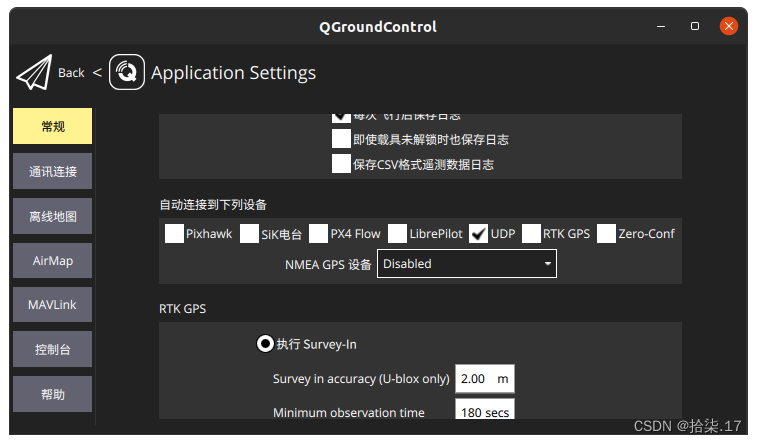Open the 帮助 settings tab
The width and height of the screenshot is (757, 444).
[53, 394]
